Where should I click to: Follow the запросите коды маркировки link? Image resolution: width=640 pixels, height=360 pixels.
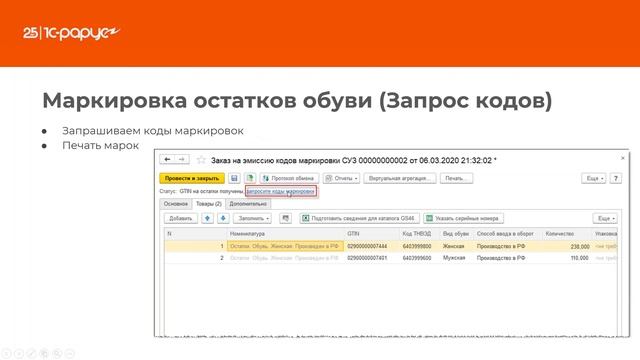280,191
